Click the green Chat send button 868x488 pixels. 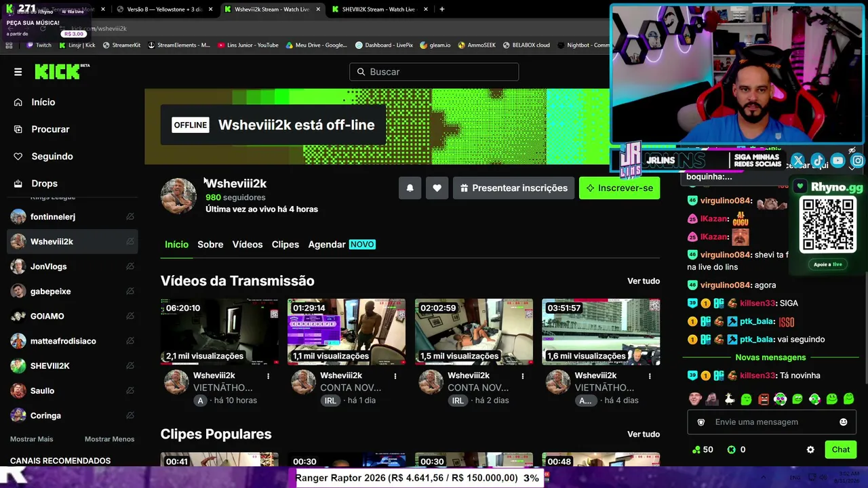pyautogui.click(x=840, y=449)
